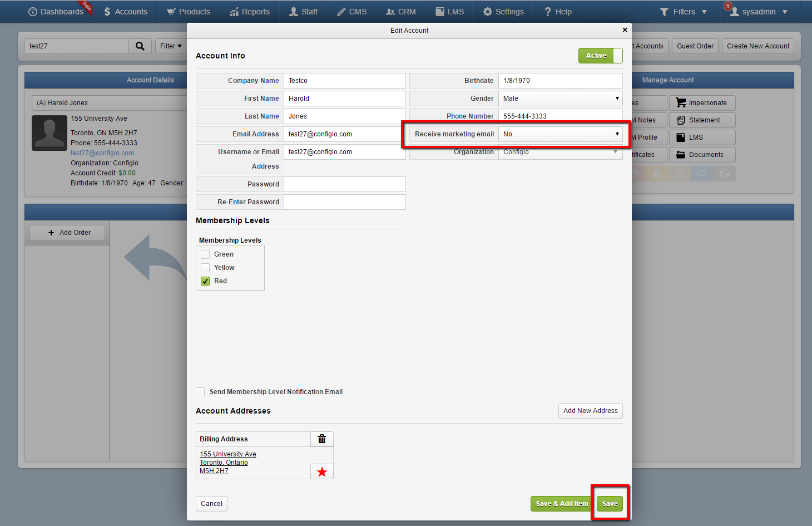Screen dimensions: 812x526
Task: Enable Send Membership Level Notification Email
Action: 200,392
